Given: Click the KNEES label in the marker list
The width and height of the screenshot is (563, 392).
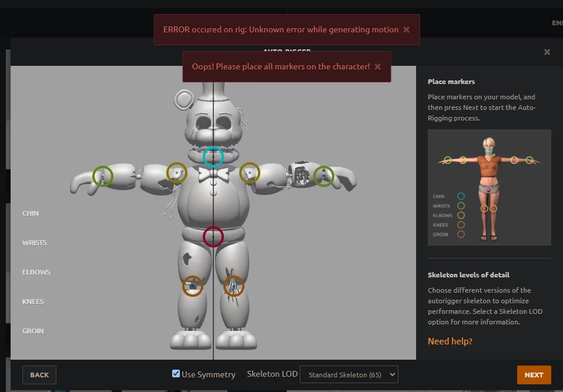Looking at the screenshot, I should [x=33, y=301].
